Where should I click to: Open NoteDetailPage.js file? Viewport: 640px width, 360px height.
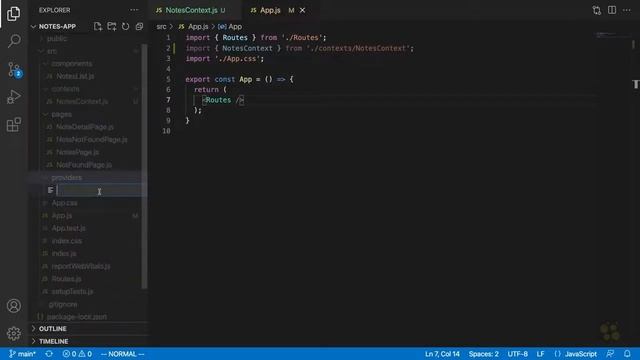(x=85, y=127)
